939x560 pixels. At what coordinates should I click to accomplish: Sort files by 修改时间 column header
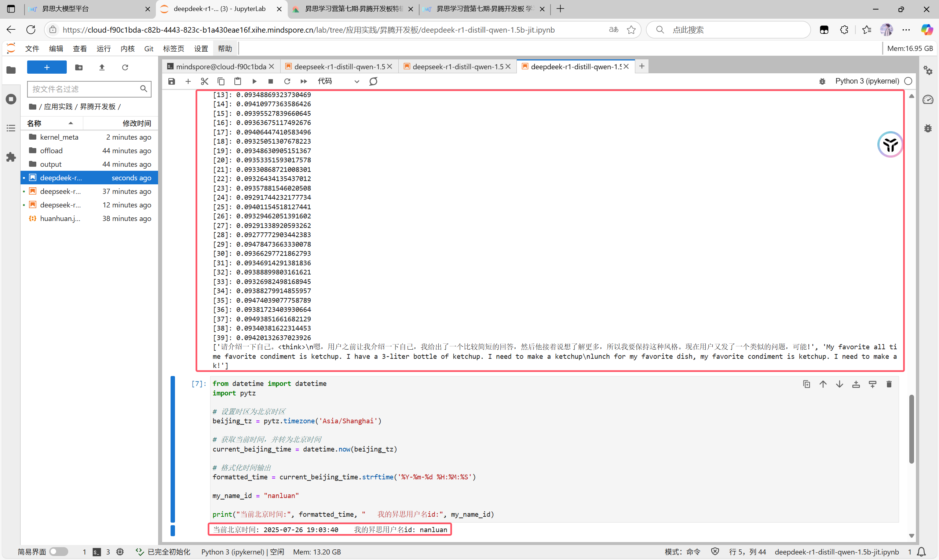[136, 123]
